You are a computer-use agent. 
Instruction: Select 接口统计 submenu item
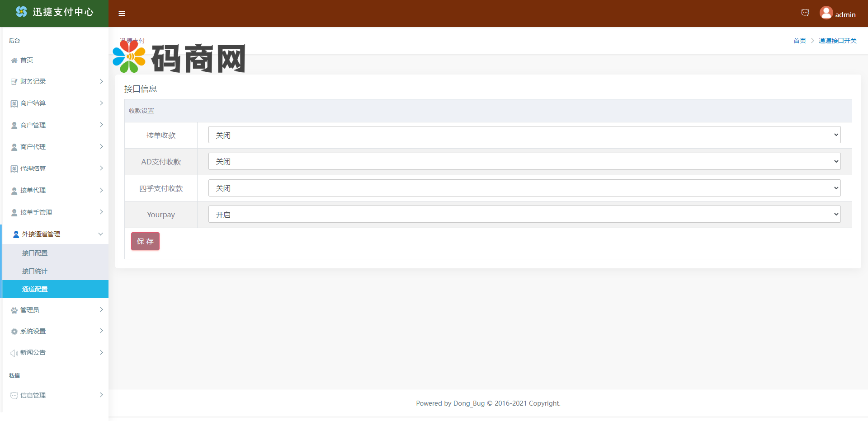(x=35, y=271)
